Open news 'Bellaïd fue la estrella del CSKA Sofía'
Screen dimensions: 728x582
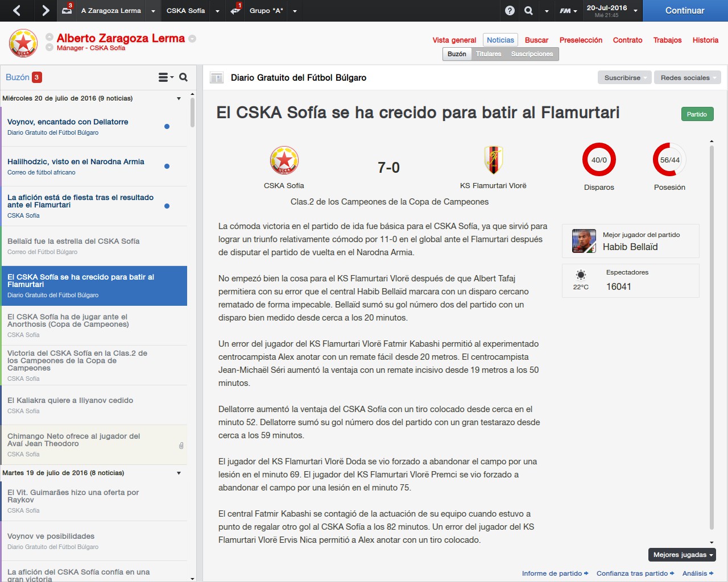click(x=94, y=246)
